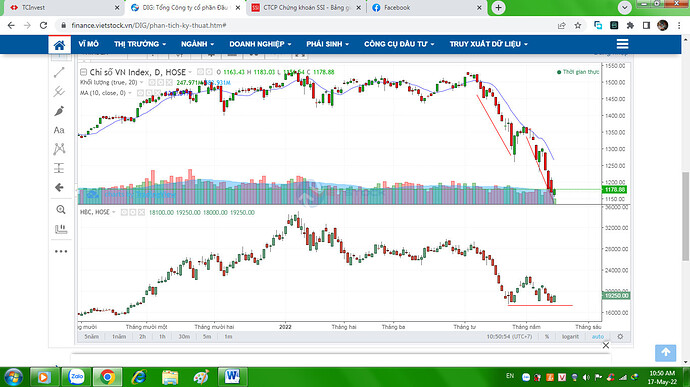Screen dimensions: 690x387
Task: Toggle the logarit scale
Action: [570, 336]
